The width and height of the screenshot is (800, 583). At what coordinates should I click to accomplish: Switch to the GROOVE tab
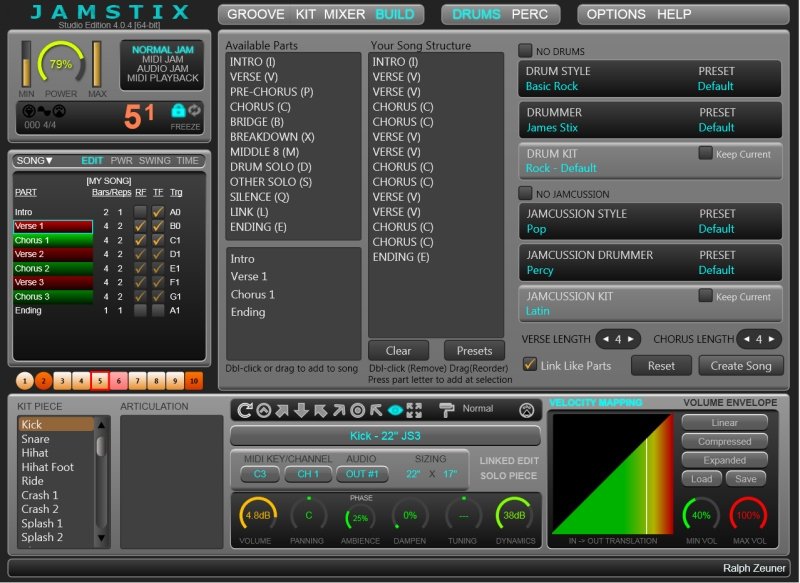pyautogui.click(x=256, y=14)
